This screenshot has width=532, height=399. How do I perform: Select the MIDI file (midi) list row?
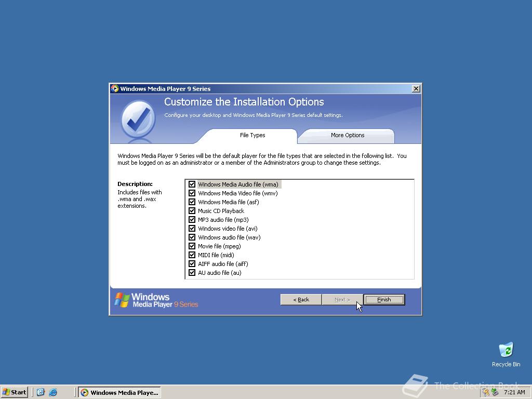(216, 255)
